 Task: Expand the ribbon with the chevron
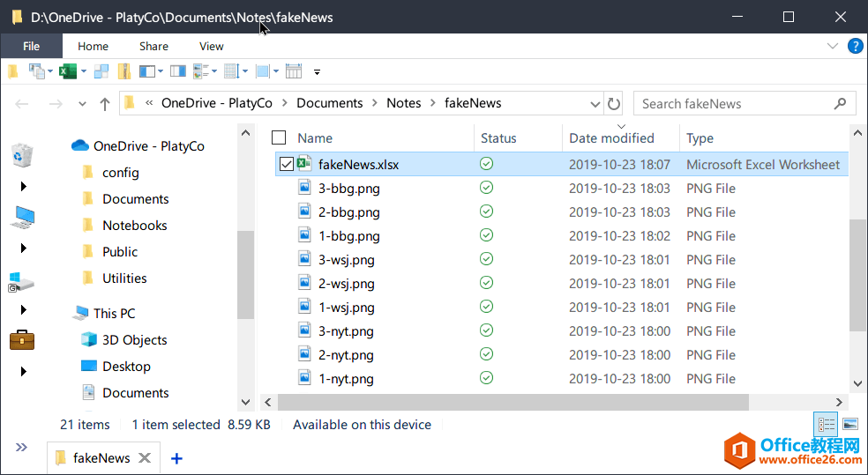(832, 47)
